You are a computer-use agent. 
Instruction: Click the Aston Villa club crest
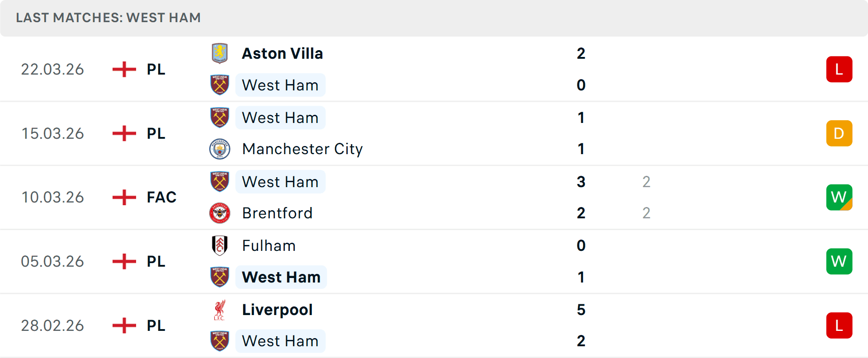point(220,53)
